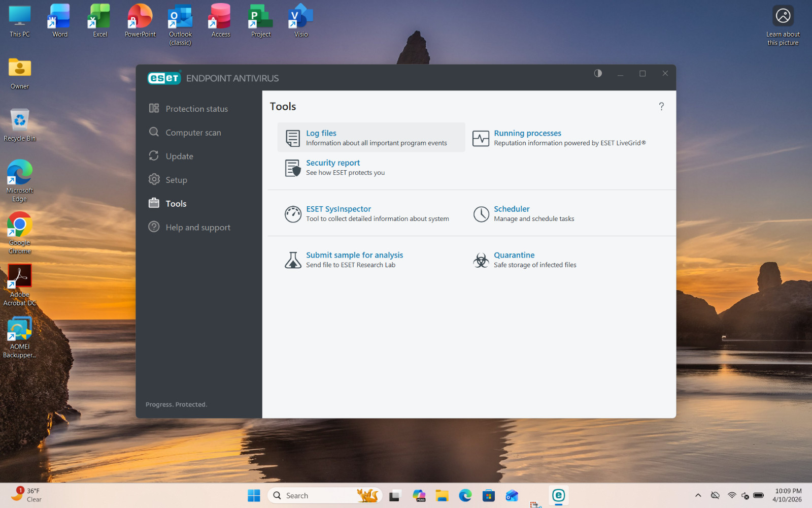812x508 pixels.
Task: Open Microsoft 365 Copilot from the taskbar
Action: (419, 495)
